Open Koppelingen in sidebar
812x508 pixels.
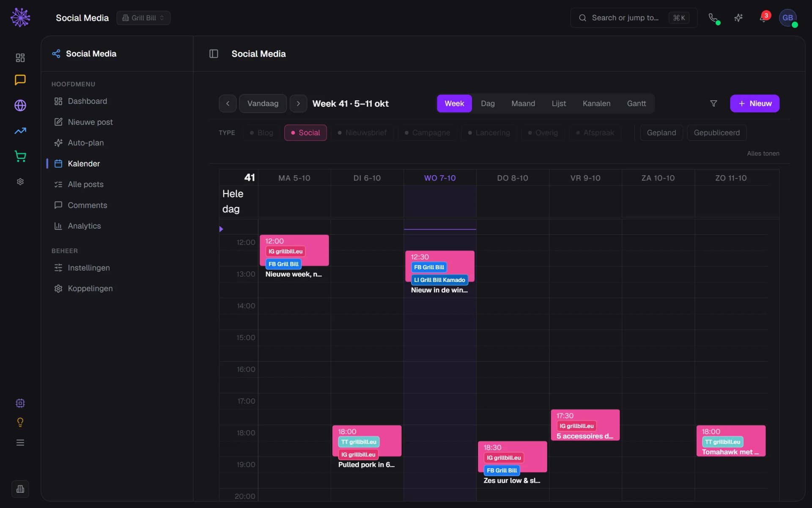coord(117,288)
